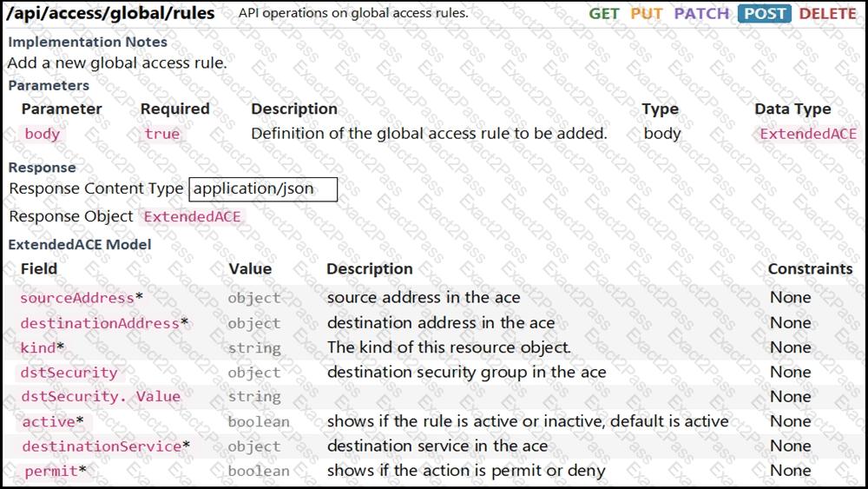Select the PATCH method
The image size is (868, 489).
tap(701, 13)
